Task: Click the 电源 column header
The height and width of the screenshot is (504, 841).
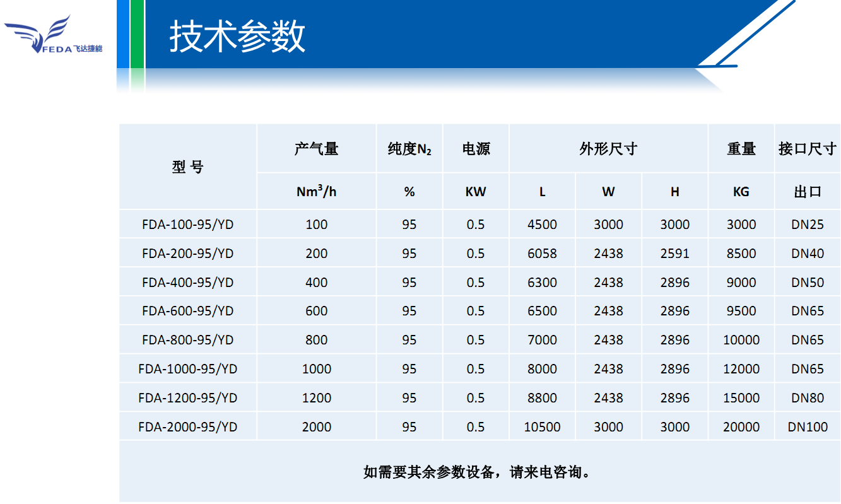Action: tap(476, 149)
